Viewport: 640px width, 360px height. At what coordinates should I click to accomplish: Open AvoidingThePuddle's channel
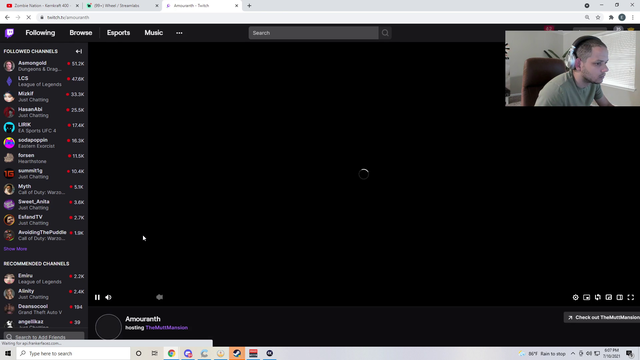44,236
